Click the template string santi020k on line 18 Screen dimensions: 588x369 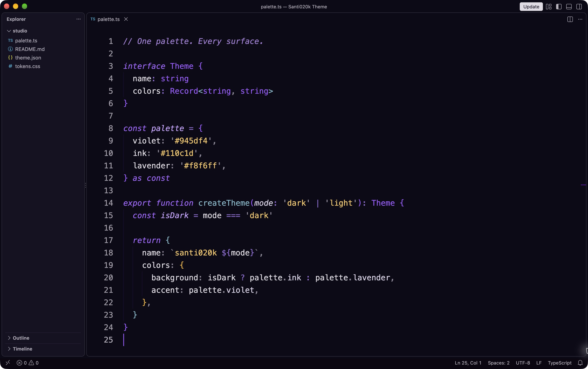(196, 253)
